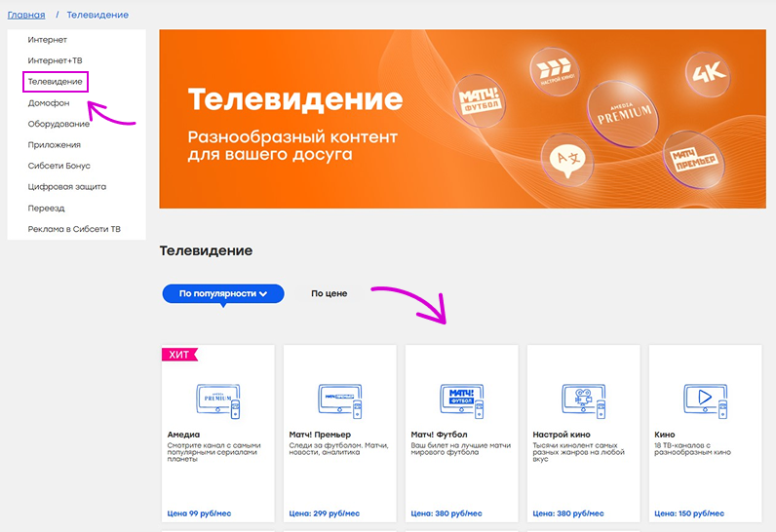Open the Матч! Футбол package title

(439, 435)
